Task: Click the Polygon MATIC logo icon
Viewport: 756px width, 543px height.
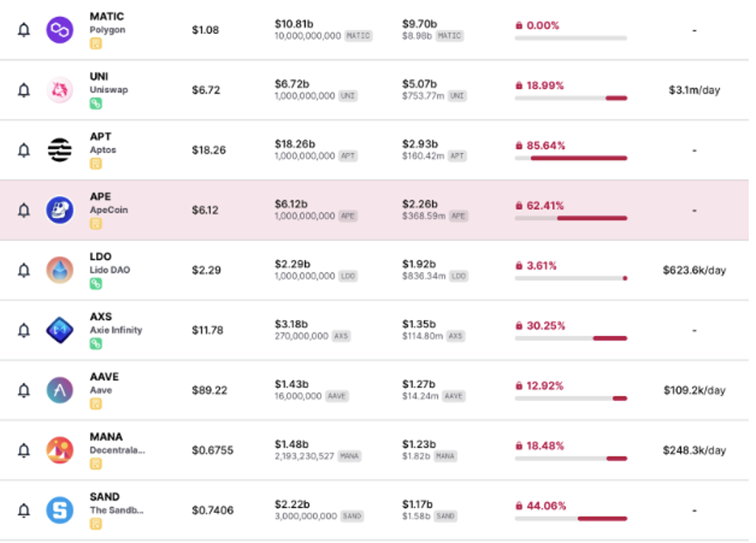Action: (x=60, y=30)
